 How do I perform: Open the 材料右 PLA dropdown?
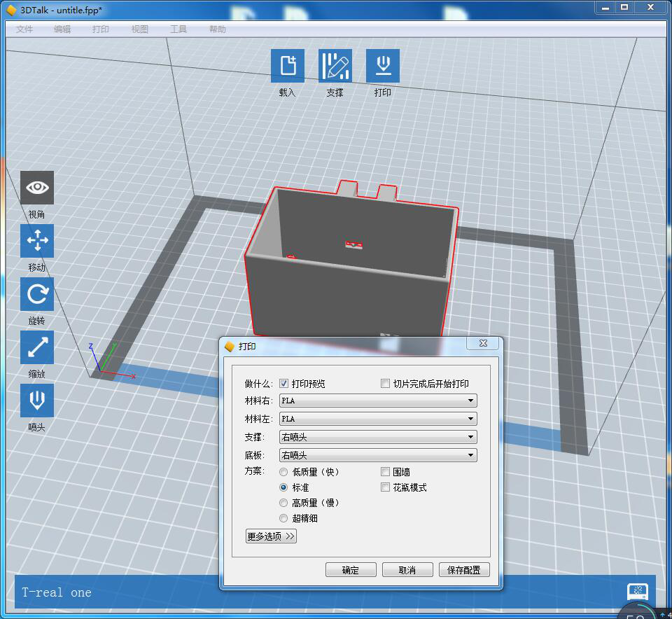[x=378, y=401]
